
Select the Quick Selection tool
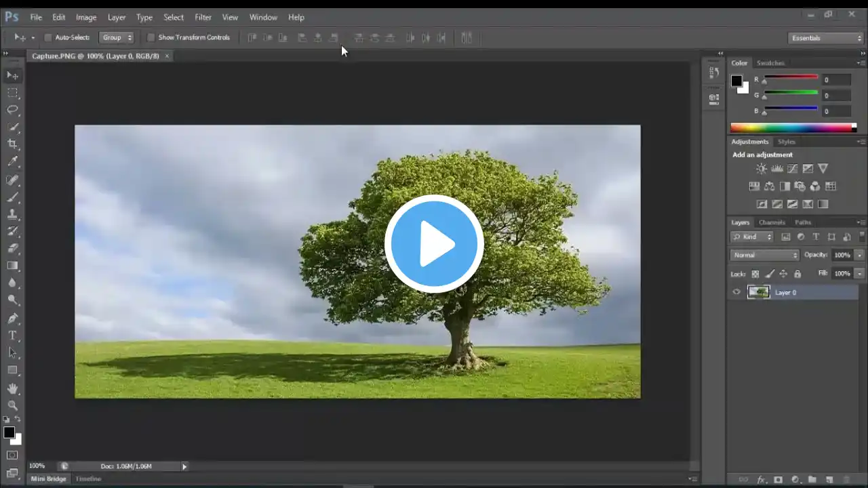[12, 127]
